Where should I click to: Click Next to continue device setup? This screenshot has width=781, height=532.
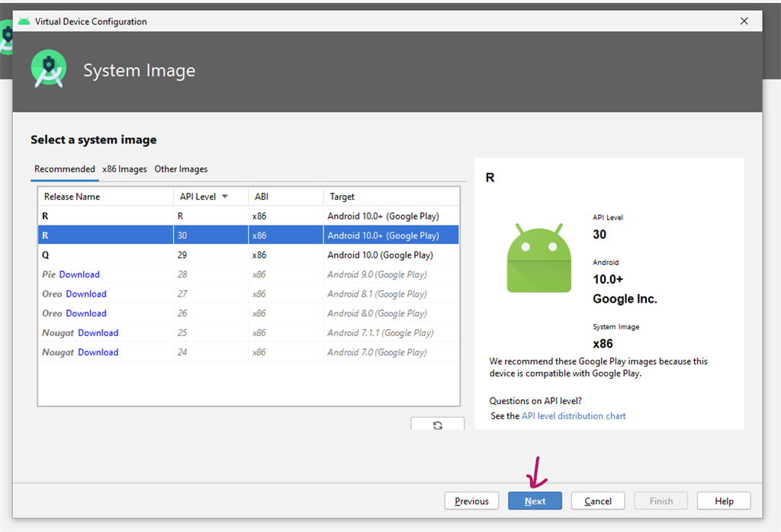click(535, 501)
